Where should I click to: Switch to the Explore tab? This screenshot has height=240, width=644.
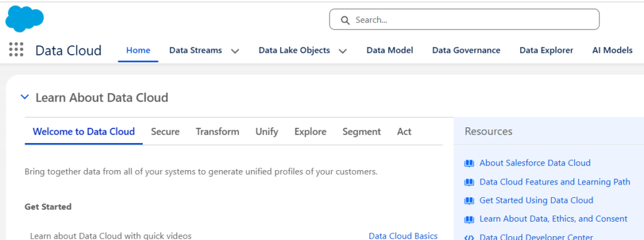pos(310,132)
